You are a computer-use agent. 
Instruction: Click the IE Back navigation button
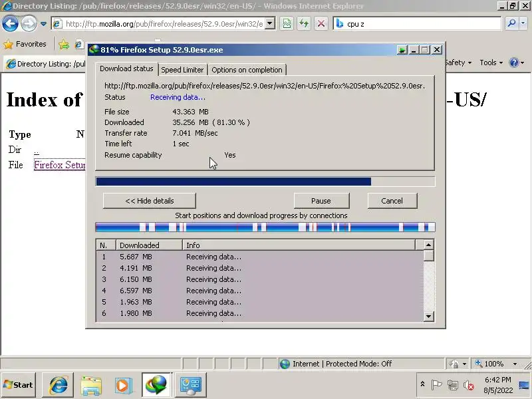pos(10,24)
